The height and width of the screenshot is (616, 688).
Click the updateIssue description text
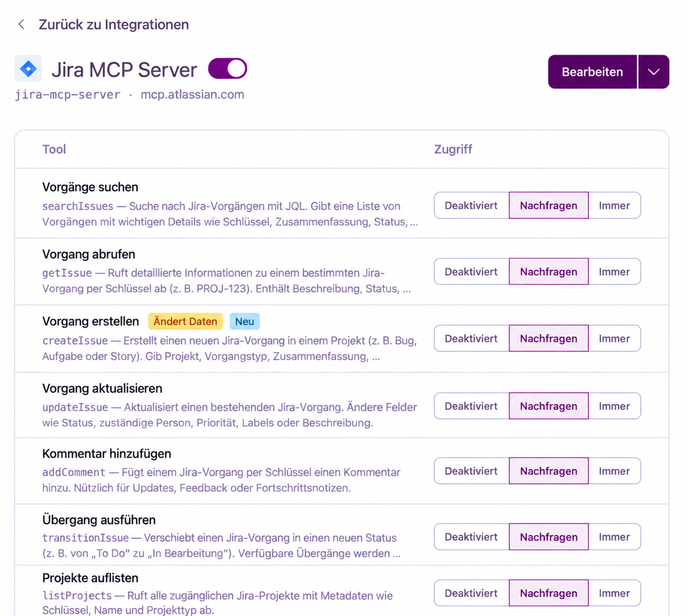[x=229, y=415]
